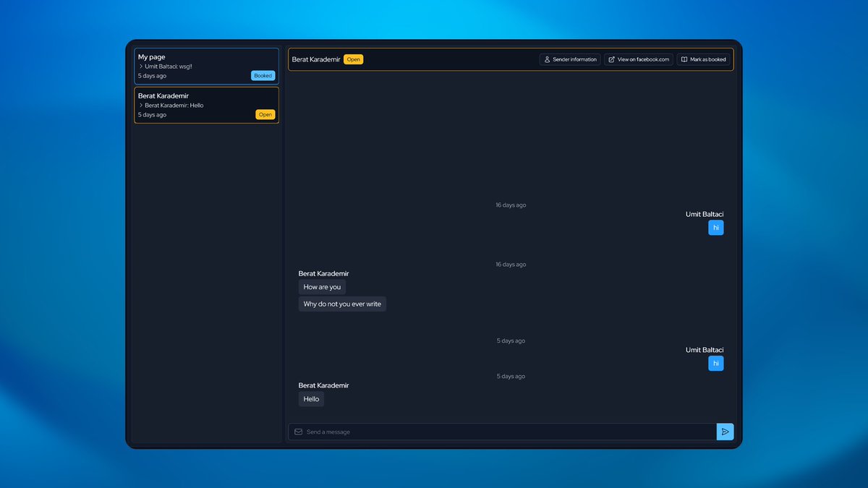Click the envelope icon inside the message field
This screenshot has height=488, width=868.
click(298, 432)
